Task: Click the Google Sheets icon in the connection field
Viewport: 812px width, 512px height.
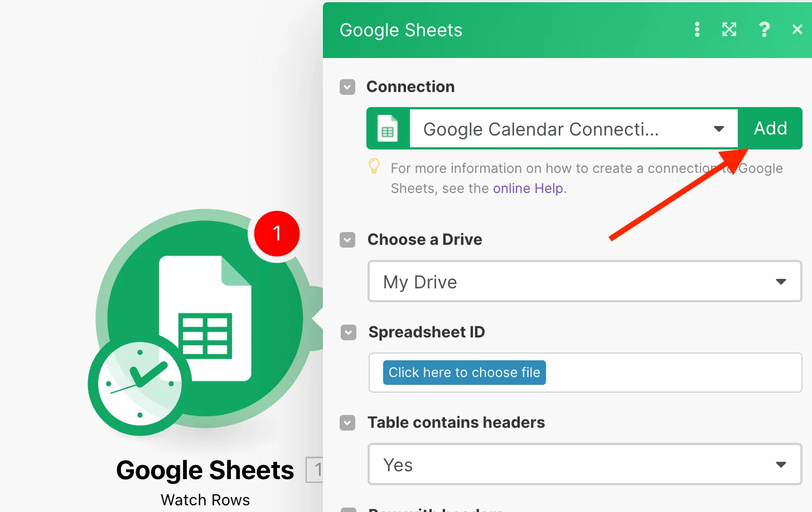Action: point(388,128)
